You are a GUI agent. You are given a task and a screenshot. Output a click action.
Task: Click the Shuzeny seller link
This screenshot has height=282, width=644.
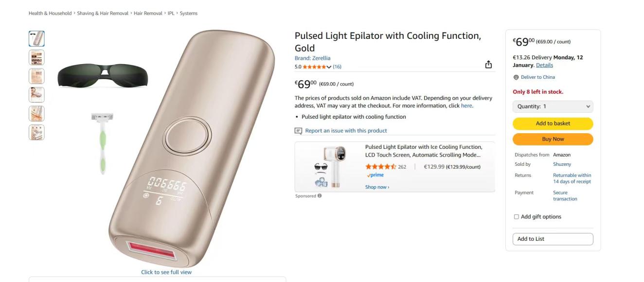point(562,164)
